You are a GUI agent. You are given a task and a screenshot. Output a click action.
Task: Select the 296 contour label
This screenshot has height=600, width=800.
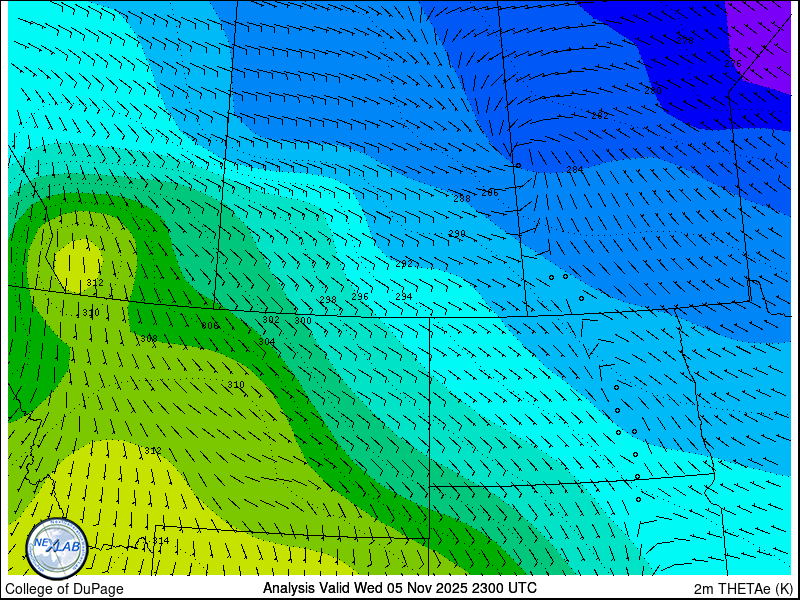coord(360,296)
